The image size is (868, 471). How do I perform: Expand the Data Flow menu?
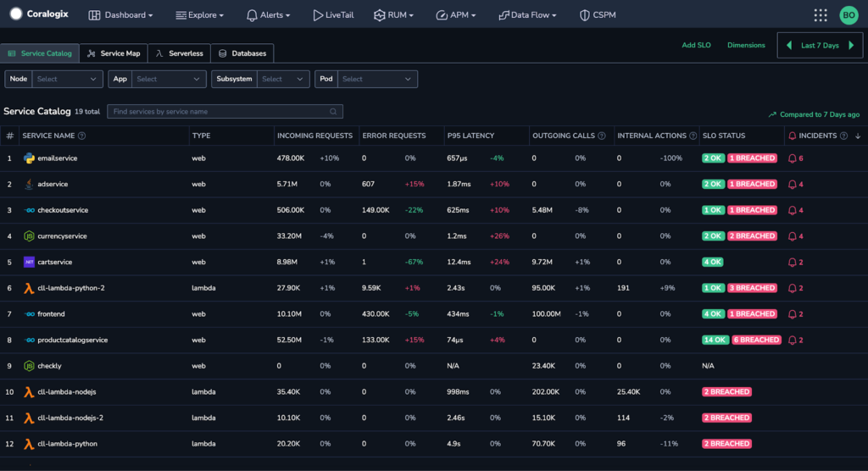[527, 15]
